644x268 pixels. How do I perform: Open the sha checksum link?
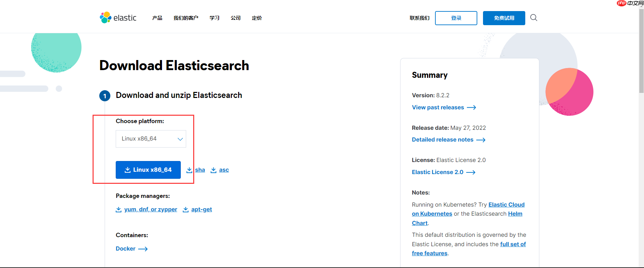tap(200, 170)
